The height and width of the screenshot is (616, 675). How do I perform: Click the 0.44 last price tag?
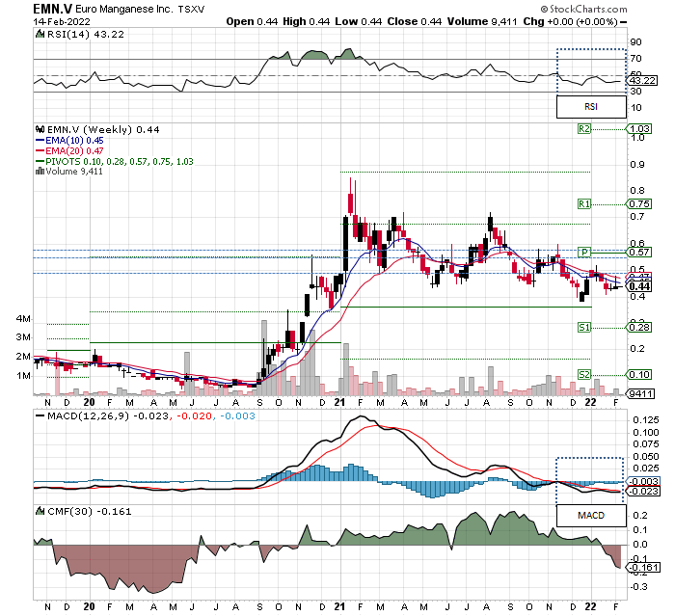click(639, 286)
